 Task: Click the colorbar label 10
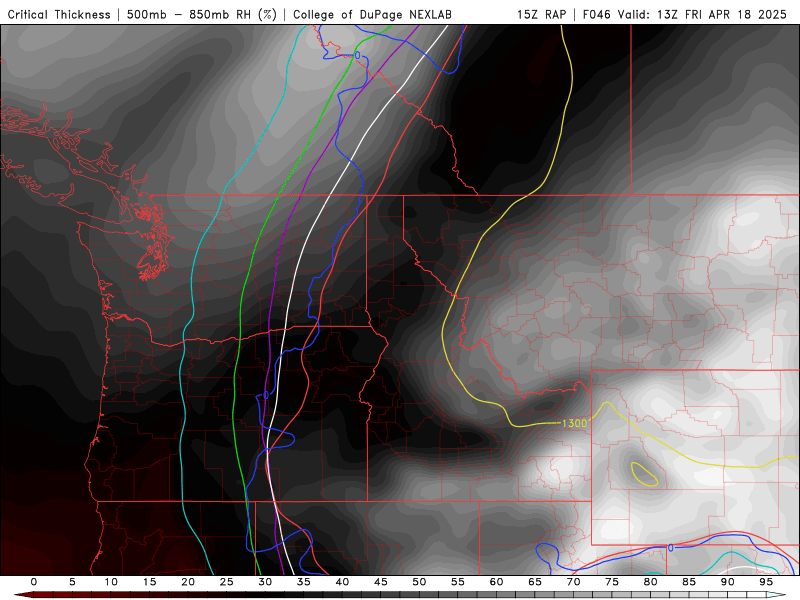pyautogui.click(x=111, y=582)
